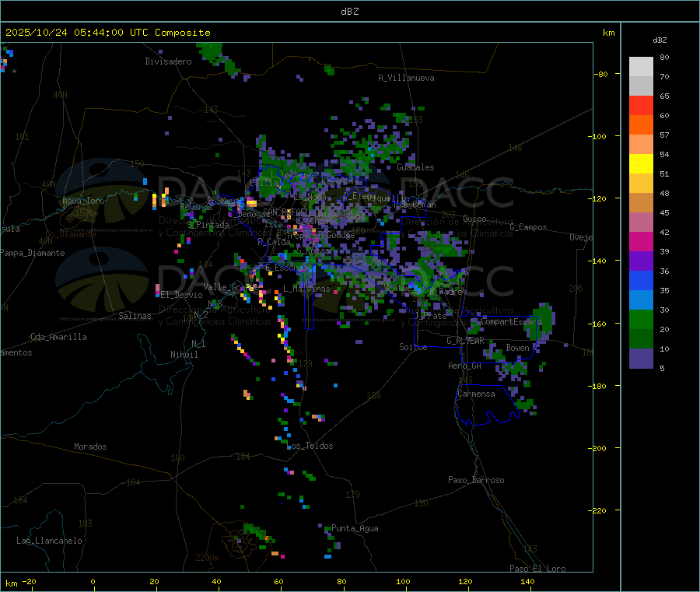The height and width of the screenshot is (592, 700).
Task: Click the 0 km horizontal axis tick
Action: click(93, 581)
